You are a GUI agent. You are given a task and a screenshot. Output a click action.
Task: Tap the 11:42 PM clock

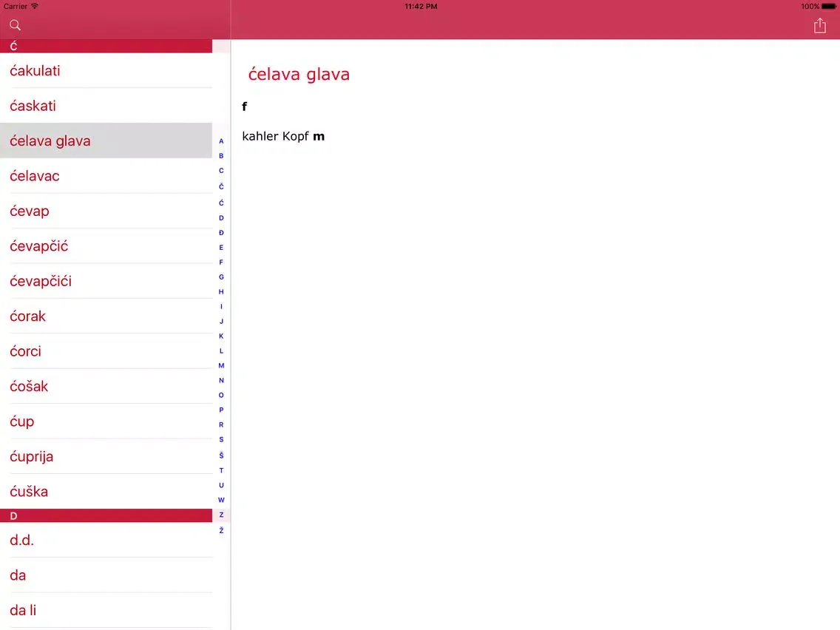coord(421,7)
